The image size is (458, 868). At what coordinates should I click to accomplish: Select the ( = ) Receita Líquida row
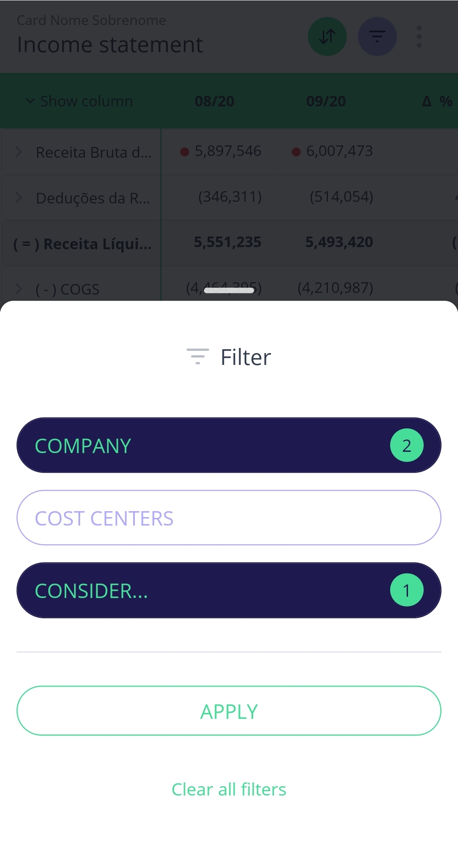click(82, 243)
